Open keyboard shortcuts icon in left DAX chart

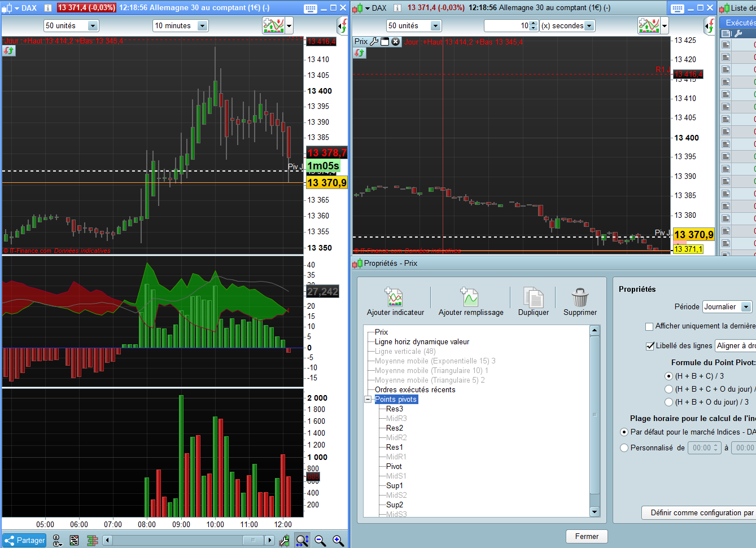[x=311, y=8]
